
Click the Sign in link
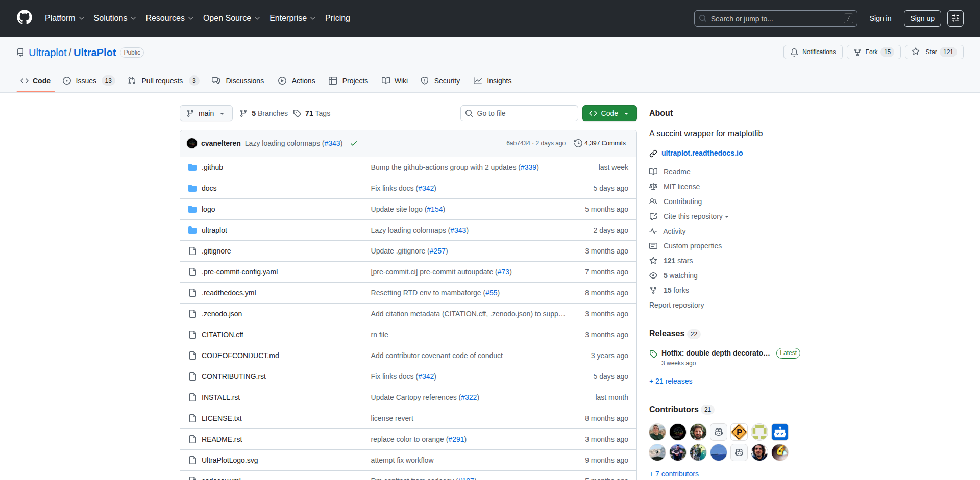point(880,18)
